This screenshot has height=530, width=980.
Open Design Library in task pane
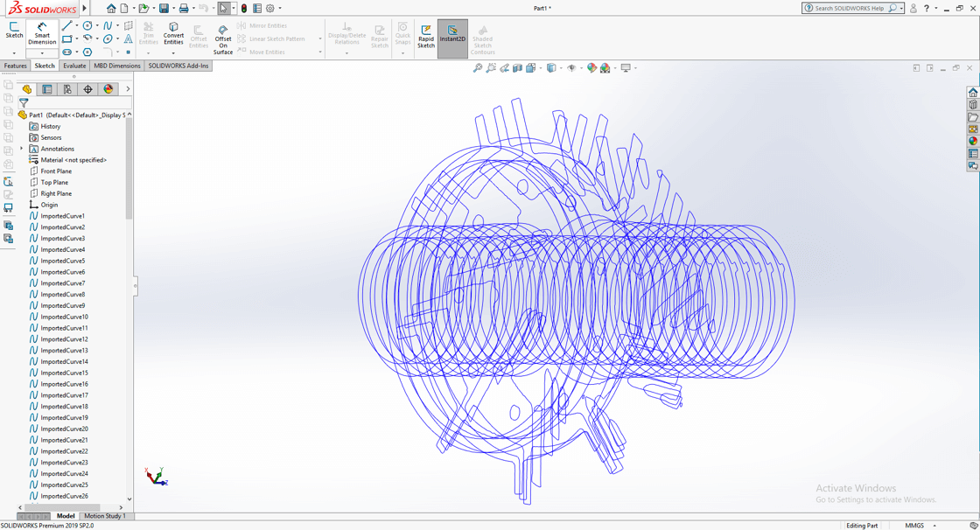(973, 104)
